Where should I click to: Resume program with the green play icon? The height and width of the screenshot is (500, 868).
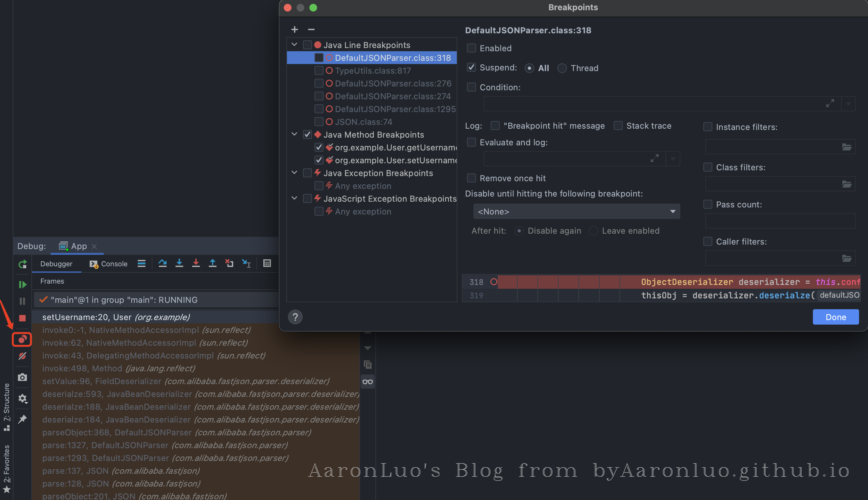22,284
